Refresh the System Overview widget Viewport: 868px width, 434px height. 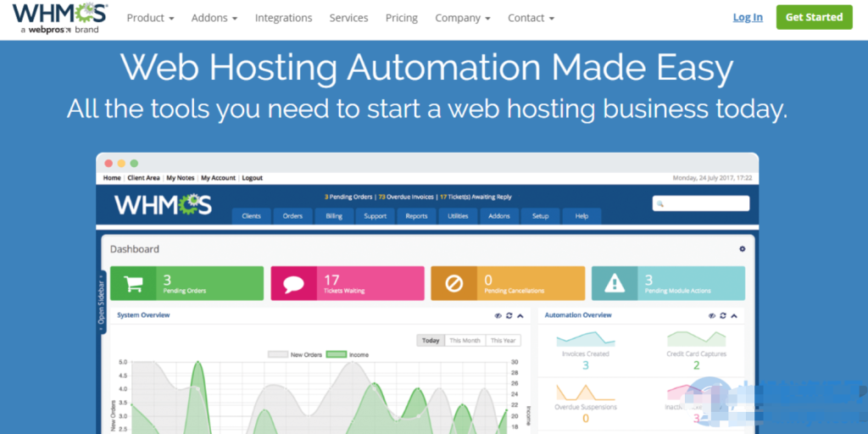tap(509, 315)
